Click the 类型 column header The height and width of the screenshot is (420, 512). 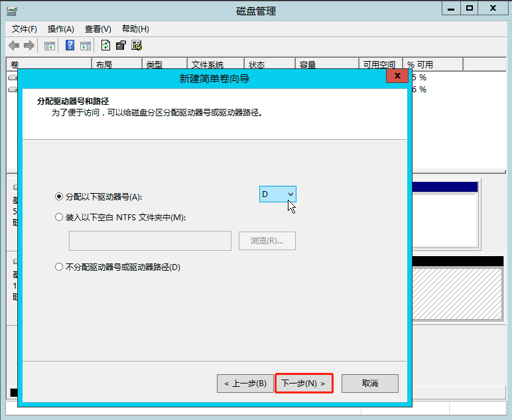pos(164,64)
